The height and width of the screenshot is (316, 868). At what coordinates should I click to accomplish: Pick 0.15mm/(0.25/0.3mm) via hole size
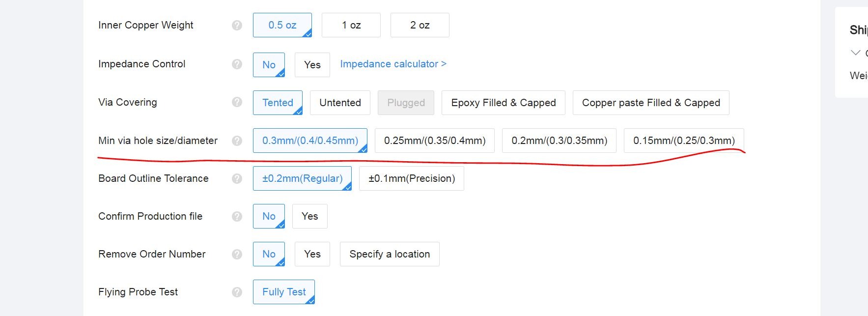[x=684, y=141]
